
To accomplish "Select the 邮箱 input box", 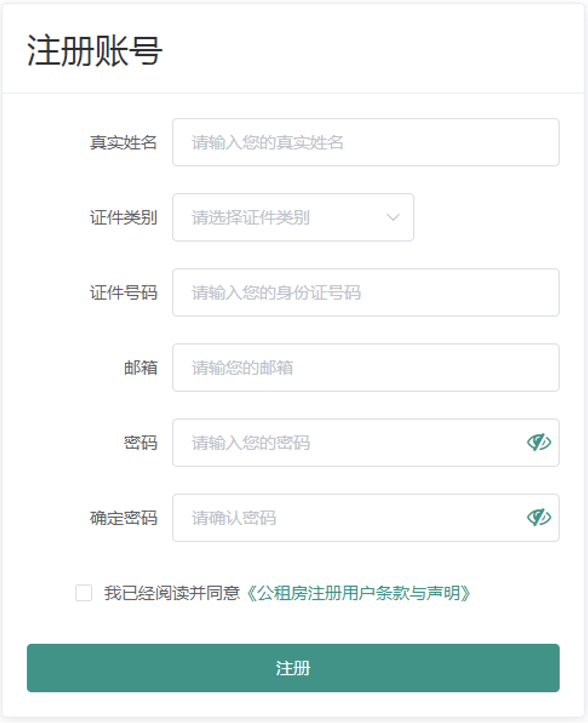I will (x=365, y=367).
